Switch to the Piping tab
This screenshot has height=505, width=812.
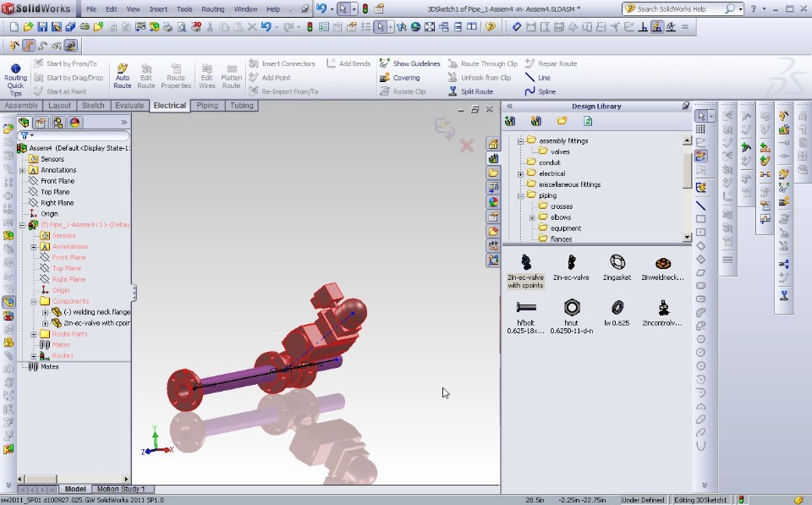click(207, 106)
